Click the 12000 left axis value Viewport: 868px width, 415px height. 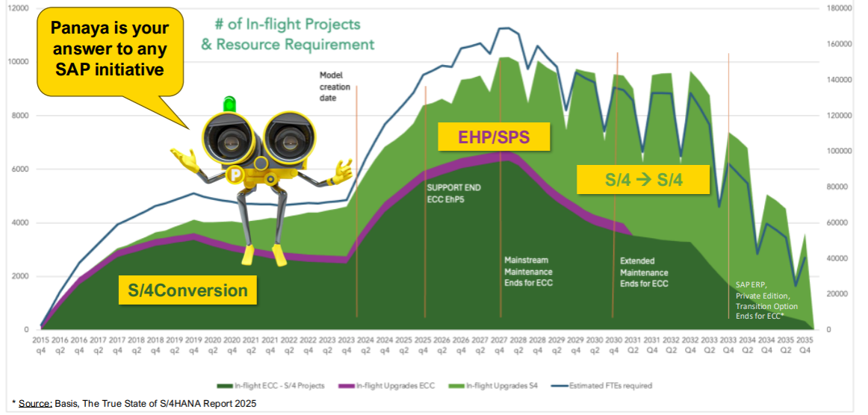pos(17,9)
